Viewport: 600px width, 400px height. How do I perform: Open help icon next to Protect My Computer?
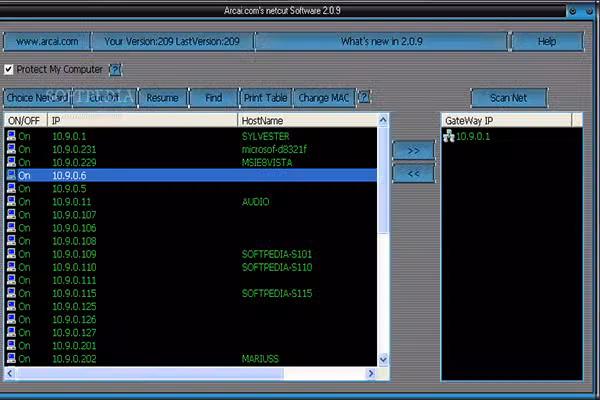click(115, 70)
